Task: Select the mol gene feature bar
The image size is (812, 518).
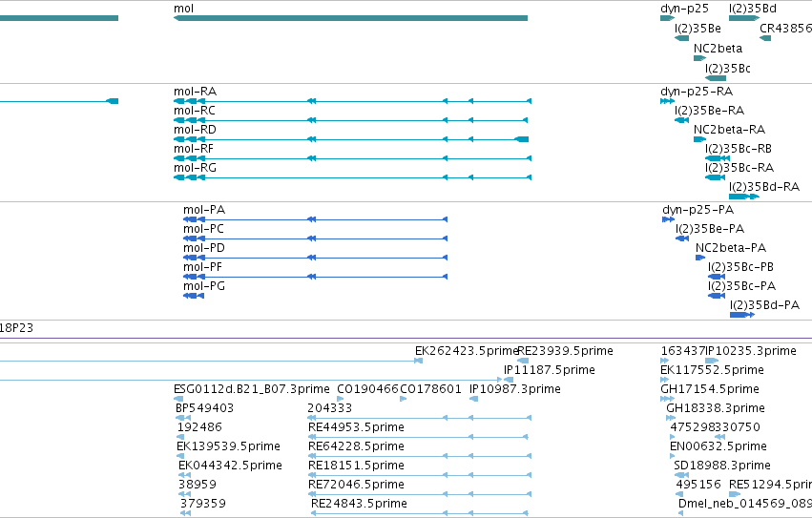Action: [x=350, y=18]
